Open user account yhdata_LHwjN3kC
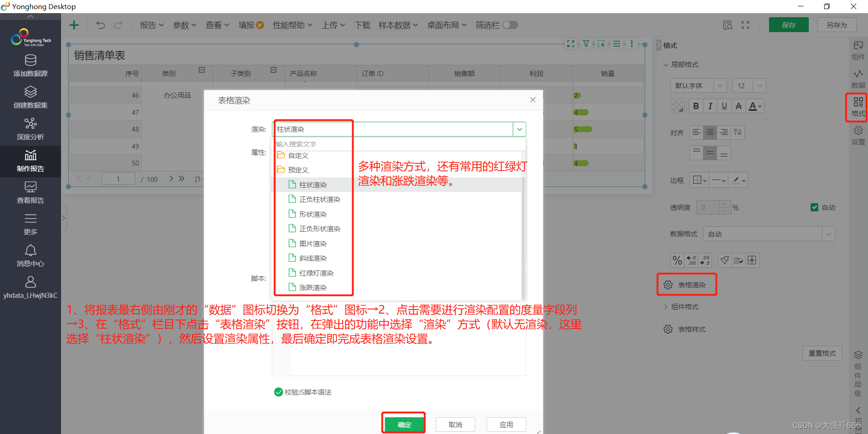This screenshot has height=434, width=868. coord(30,287)
